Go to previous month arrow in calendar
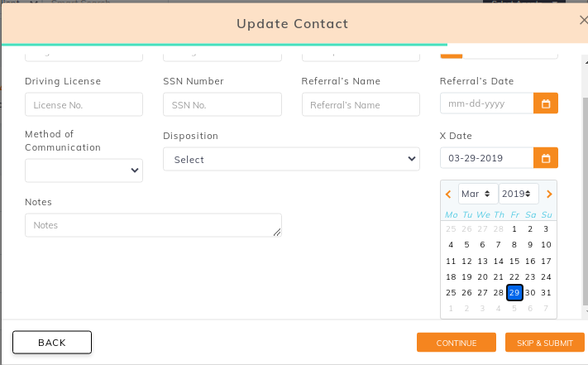This screenshot has height=365, width=588. [448, 194]
